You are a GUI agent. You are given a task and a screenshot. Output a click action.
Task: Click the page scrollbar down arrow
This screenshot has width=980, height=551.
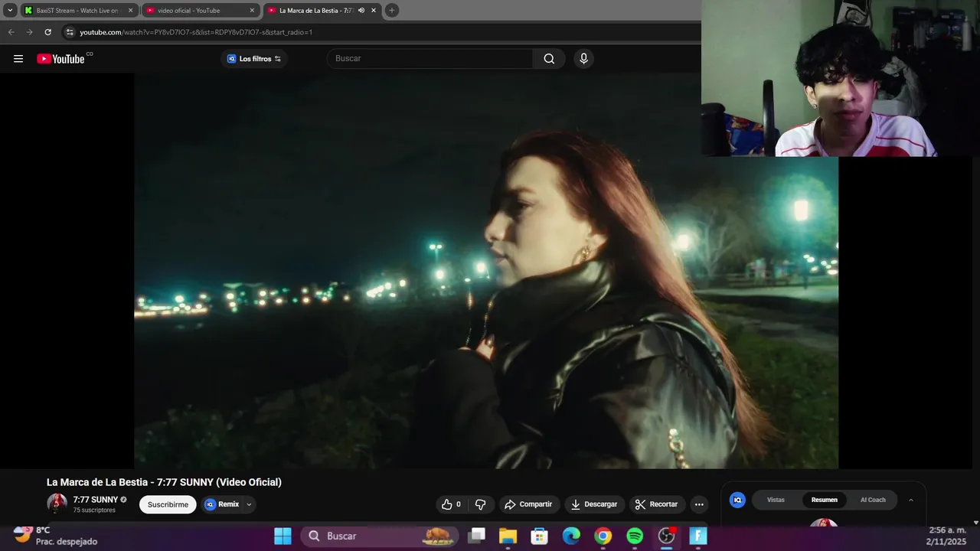(x=975, y=523)
